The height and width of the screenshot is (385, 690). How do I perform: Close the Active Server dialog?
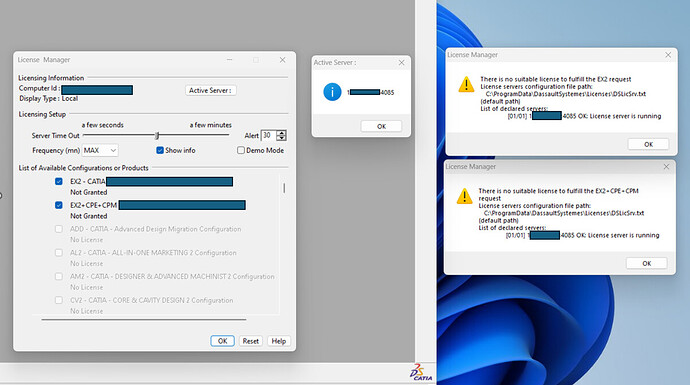[x=401, y=62]
